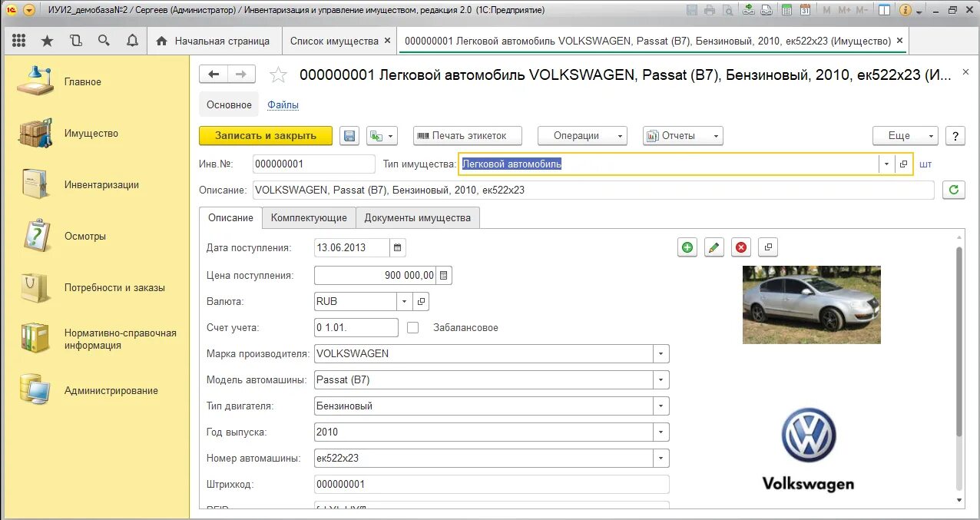Expand the Тип имущества dropdown

[886, 164]
